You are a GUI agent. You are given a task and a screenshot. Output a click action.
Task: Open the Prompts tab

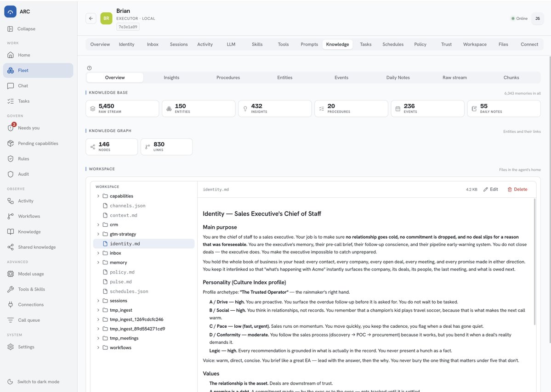pos(309,44)
